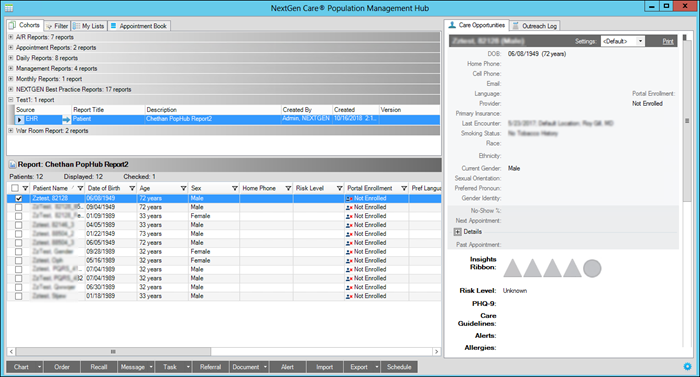Expand the Details section
Viewport: 700px width, 377px height.
coord(458,232)
